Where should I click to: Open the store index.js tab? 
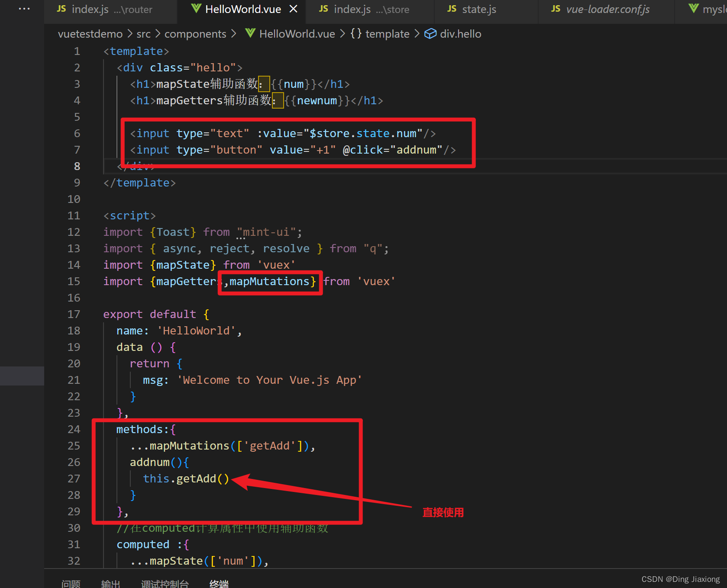(370, 9)
